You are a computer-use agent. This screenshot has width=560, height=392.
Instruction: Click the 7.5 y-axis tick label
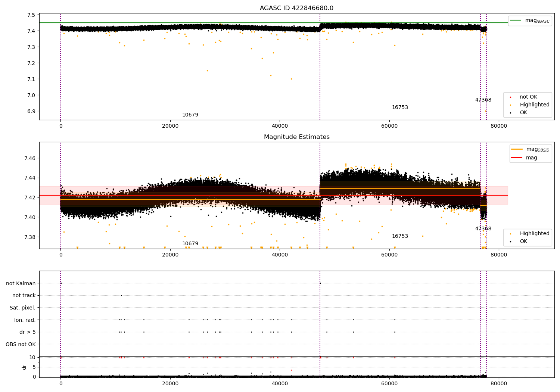[32, 15]
